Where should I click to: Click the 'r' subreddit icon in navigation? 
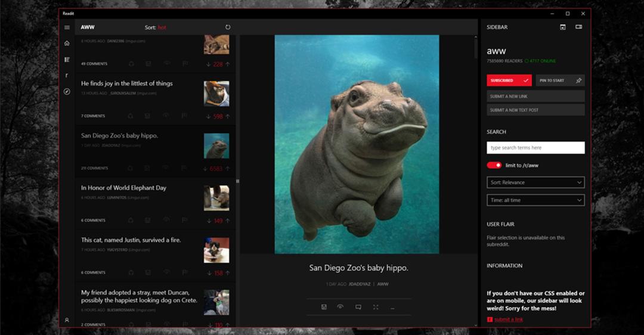point(67,76)
